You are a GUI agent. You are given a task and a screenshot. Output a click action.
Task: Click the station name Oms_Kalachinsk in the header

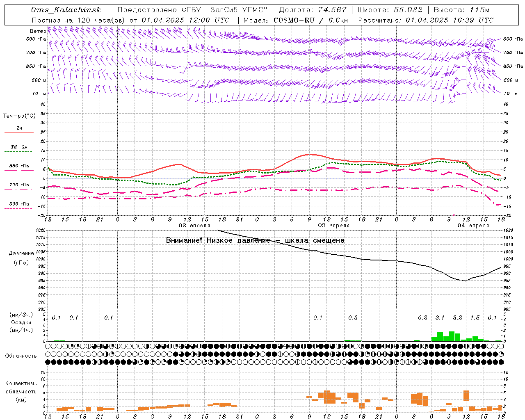[66, 10]
